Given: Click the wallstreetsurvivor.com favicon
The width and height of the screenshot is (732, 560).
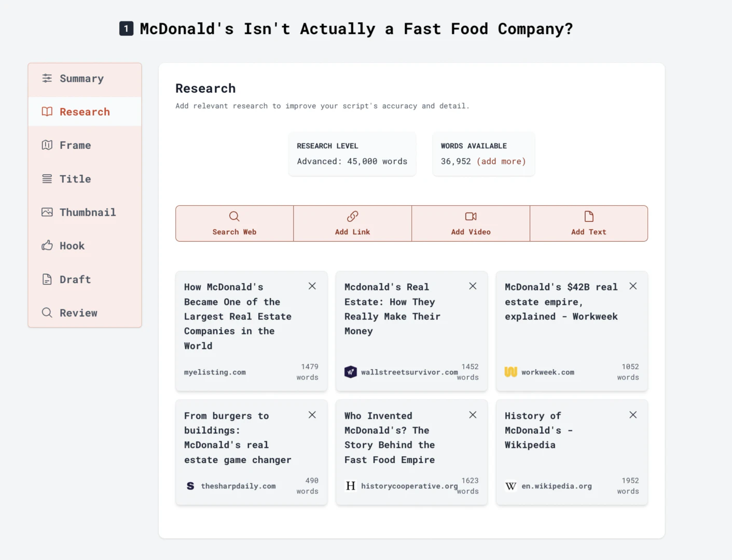Looking at the screenshot, I should (351, 372).
